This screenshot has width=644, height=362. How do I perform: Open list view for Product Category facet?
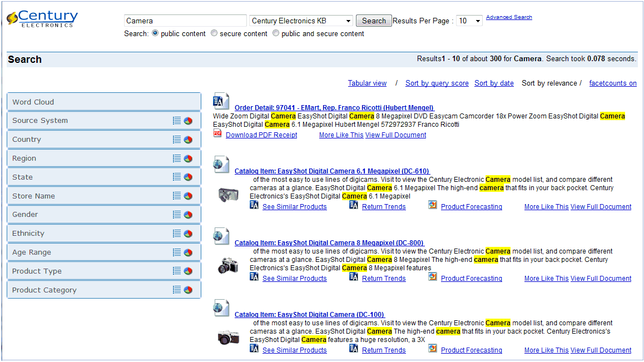point(177,290)
